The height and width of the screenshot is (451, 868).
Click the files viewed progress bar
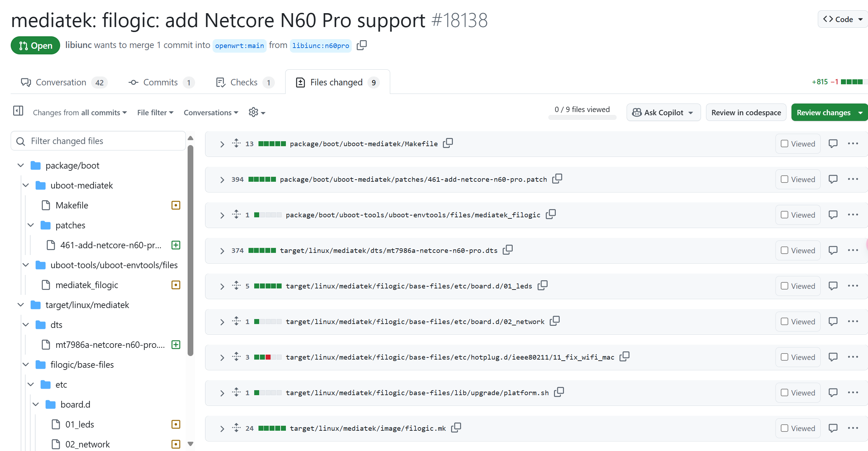coord(582,118)
